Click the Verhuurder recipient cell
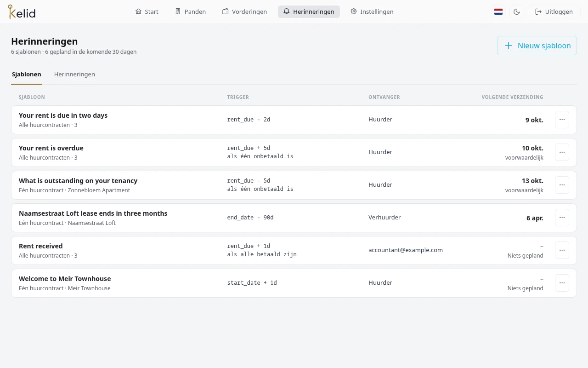The height and width of the screenshot is (368, 588). pos(384,218)
